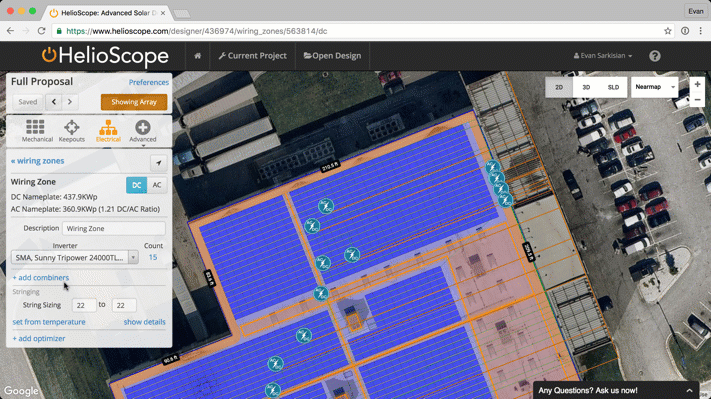Open the inverter model dropdown

(75, 258)
